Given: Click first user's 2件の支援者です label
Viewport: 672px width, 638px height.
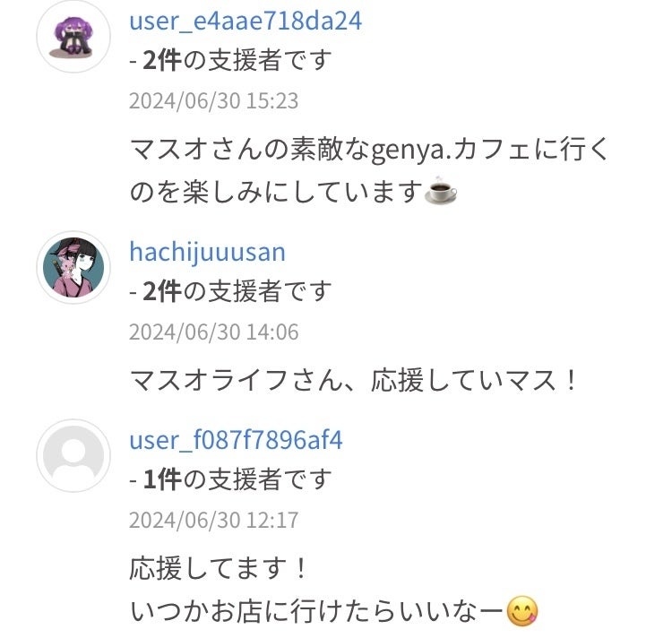Looking at the screenshot, I should pyautogui.click(x=230, y=60).
